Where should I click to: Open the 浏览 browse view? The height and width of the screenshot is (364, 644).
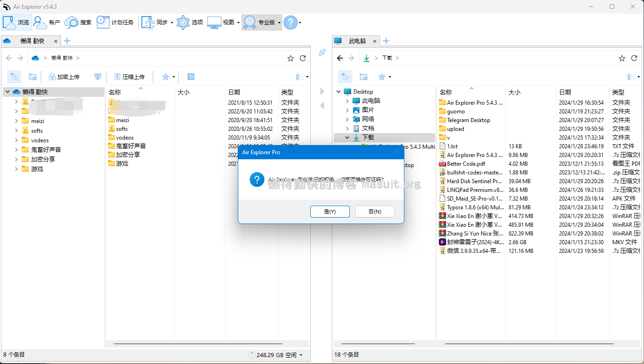coord(17,22)
